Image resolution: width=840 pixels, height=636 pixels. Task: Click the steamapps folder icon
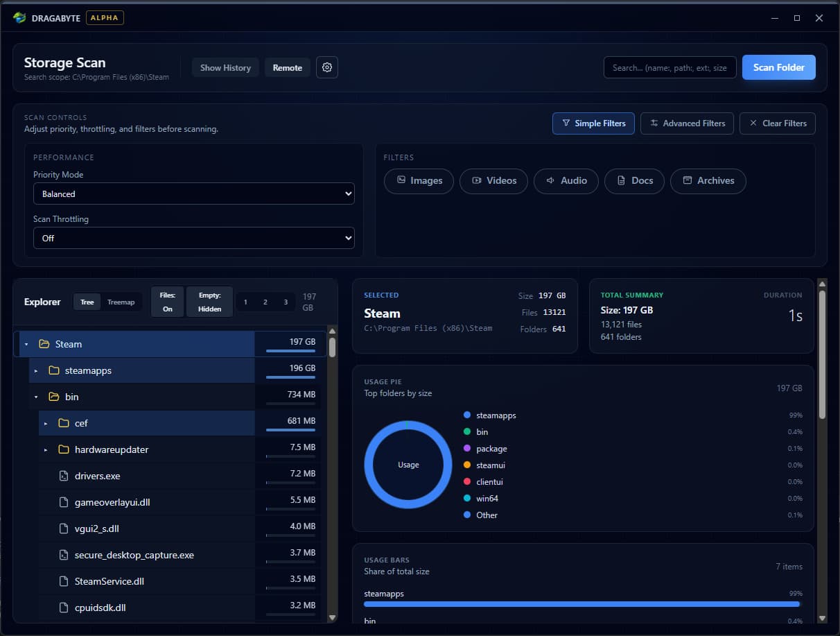coord(54,370)
